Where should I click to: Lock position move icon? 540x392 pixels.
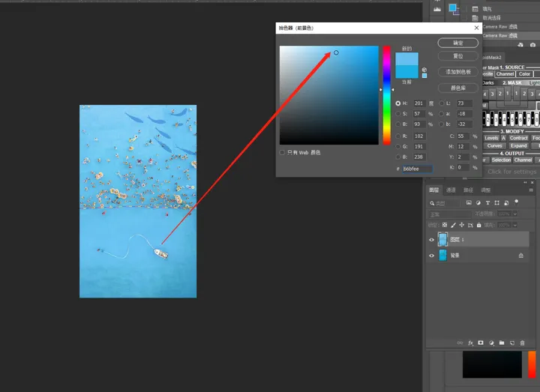coord(462,225)
